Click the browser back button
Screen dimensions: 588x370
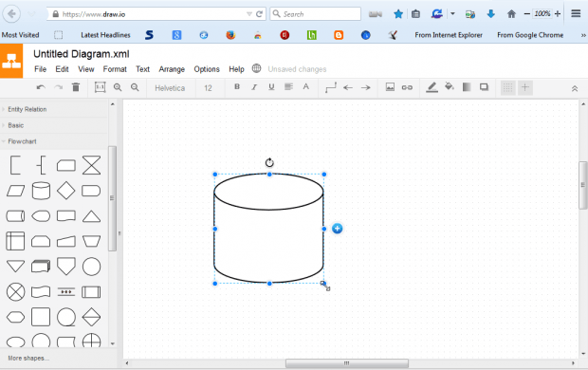pos(11,14)
